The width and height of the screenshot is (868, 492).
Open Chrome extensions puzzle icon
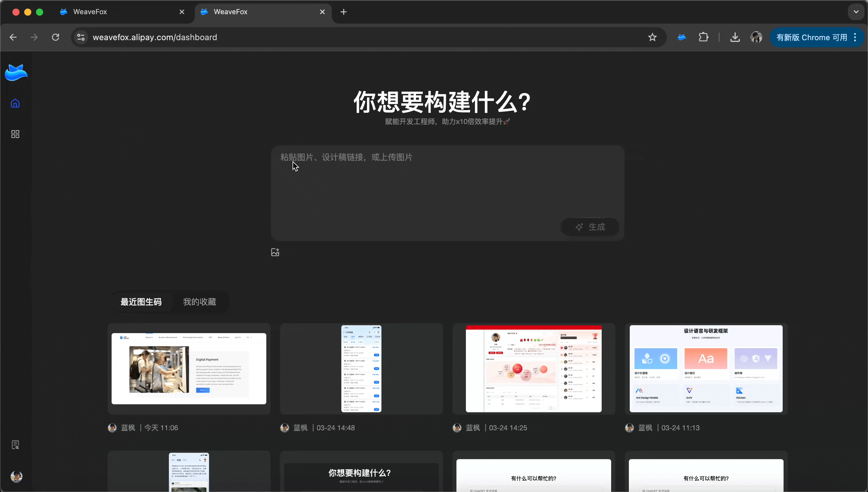(x=704, y=37)
